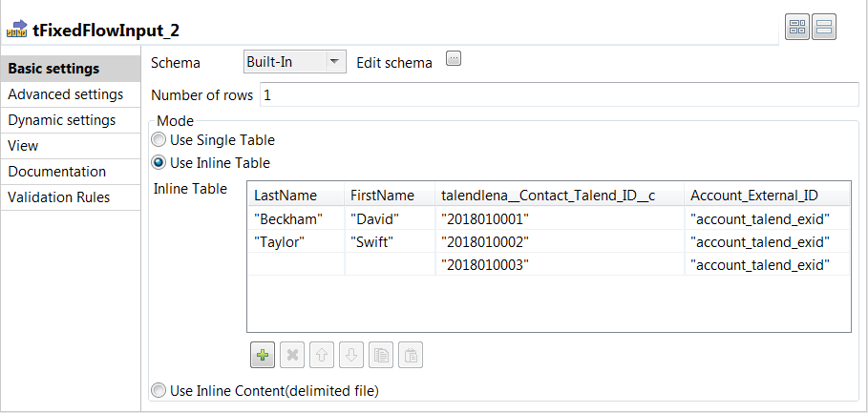
Task: Click the copy rows icon
Action: click(x=380, y=356)
